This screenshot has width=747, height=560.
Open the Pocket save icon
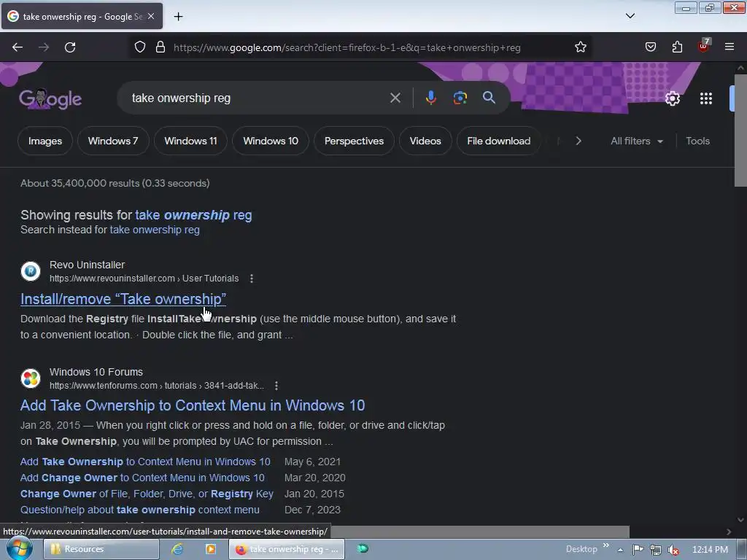click(x=650, y=47)
